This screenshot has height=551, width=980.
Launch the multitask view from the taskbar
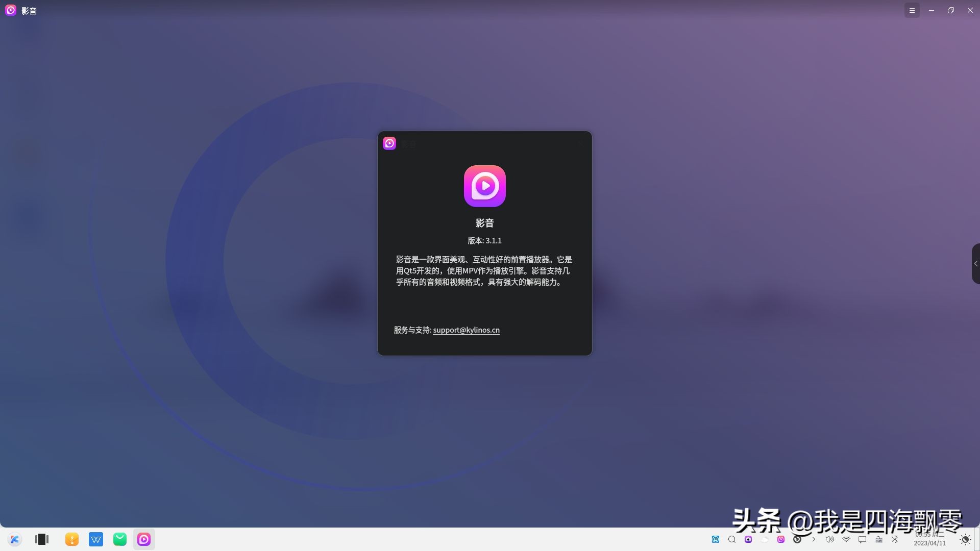pos(42,539)
